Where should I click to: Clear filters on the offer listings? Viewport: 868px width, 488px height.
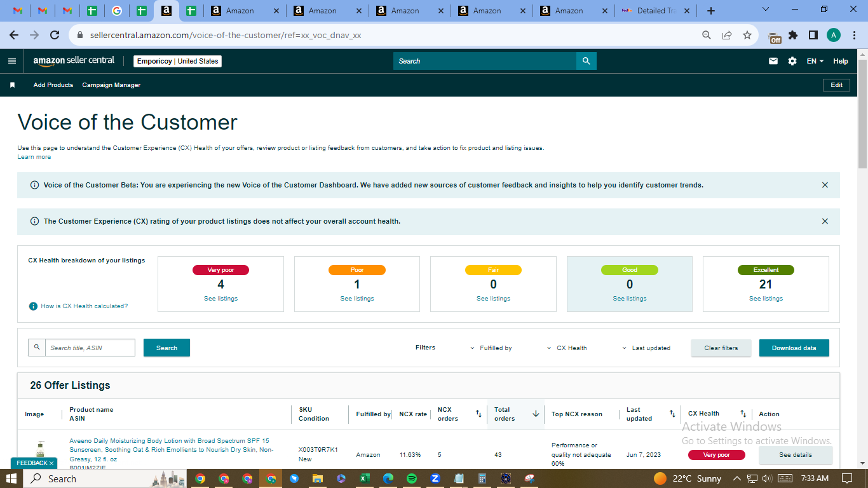[721, 348]
